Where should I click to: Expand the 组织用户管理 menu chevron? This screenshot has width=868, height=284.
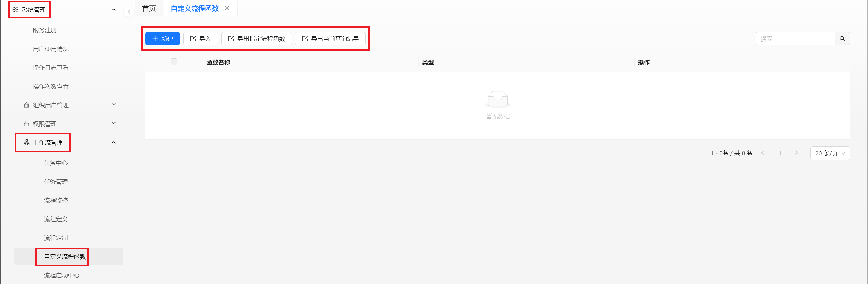114,105
